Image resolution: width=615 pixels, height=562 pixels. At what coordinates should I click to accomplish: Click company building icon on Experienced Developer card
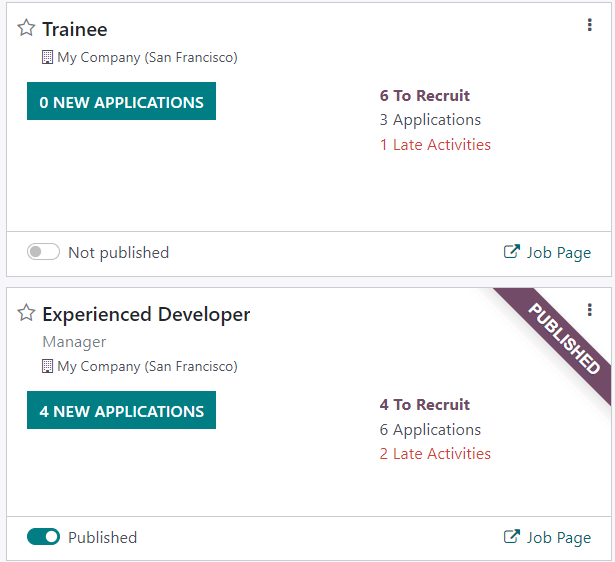click(47, 366)
